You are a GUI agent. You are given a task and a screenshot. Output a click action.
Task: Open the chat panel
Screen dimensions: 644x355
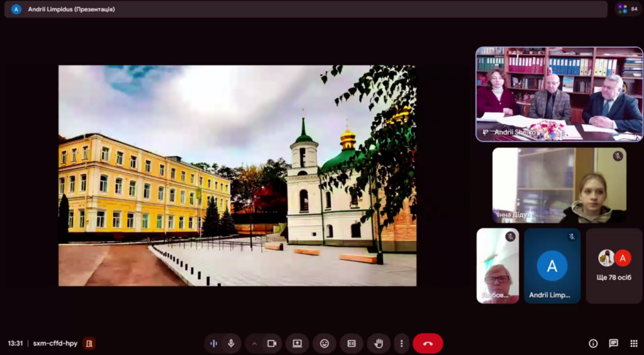click(x=613, y=343)
